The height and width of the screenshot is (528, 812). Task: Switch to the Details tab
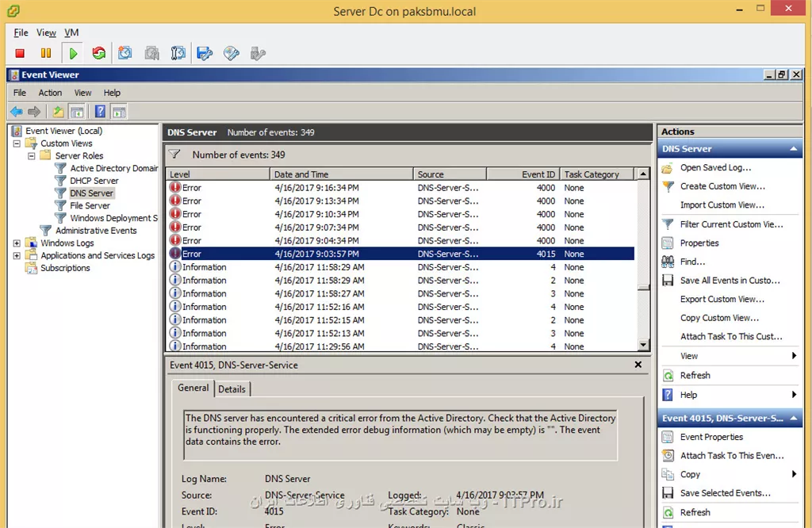click(x=232, y=388)
